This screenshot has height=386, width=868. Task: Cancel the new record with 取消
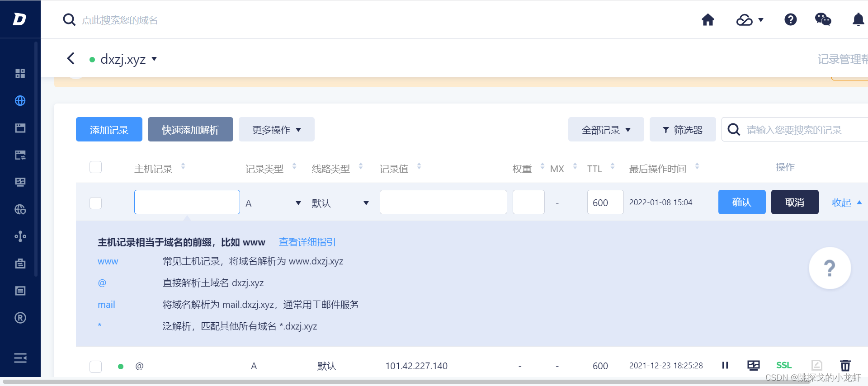coord(795,202)
